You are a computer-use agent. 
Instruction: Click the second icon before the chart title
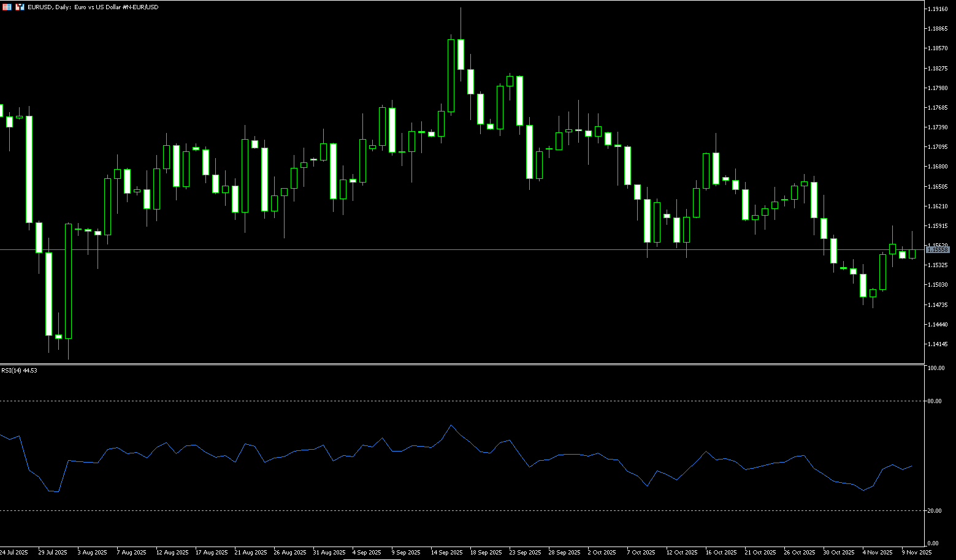pos(20,7)
